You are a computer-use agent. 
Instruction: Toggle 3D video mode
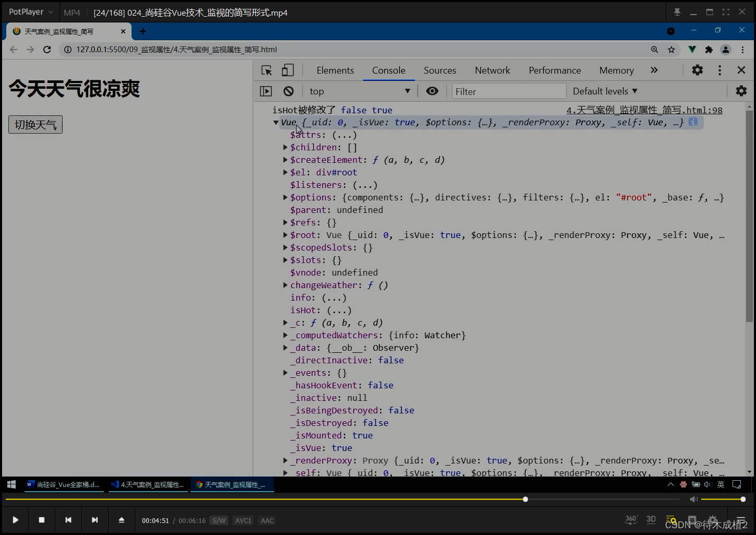pyautogui.click(x=651, y=519)
